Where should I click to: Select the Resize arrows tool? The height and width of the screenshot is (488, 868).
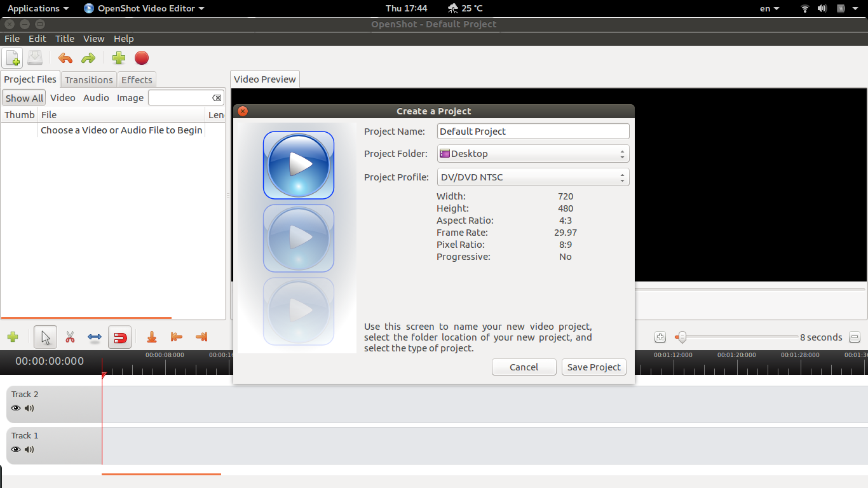coord(95,337)
